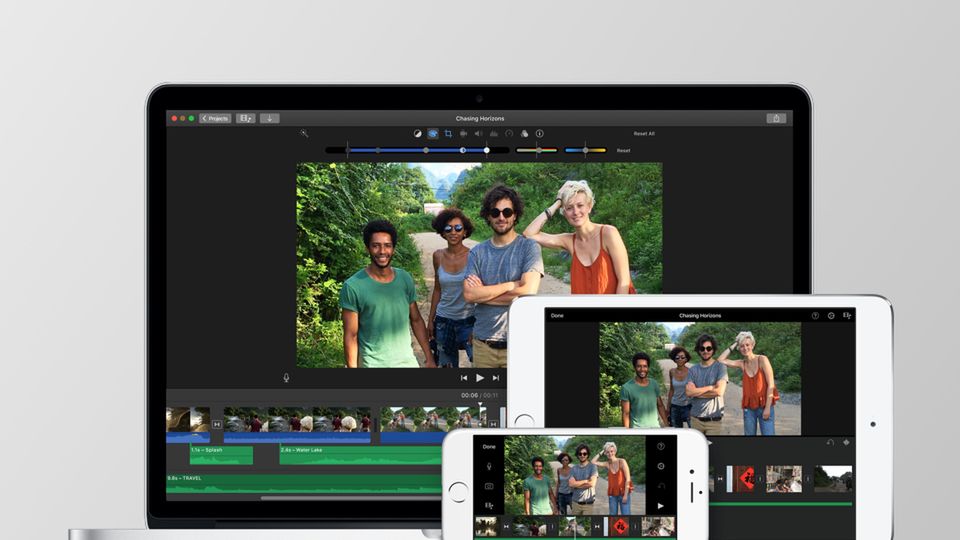Click the transition icon between first two clips
Image resolution: width=960 pixels, height=540 pixels.
(x=217, y=425)
